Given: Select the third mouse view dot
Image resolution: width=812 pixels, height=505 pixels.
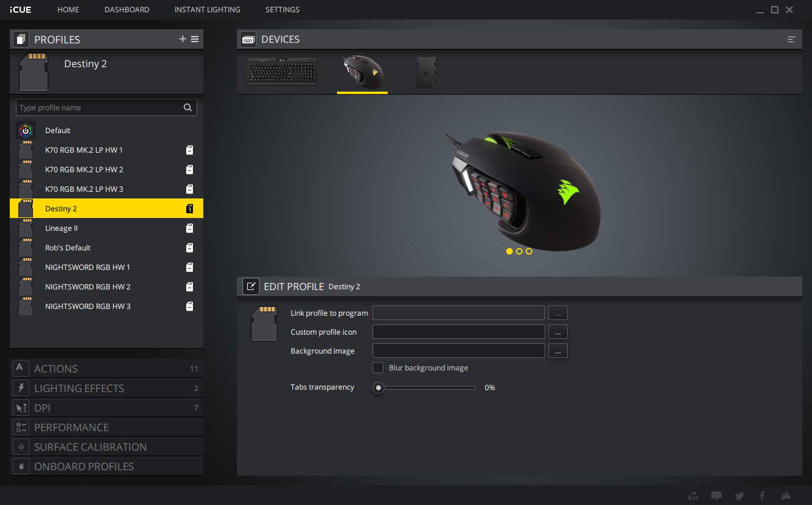Looking at the screenshot, I should (x=529, y=251).
